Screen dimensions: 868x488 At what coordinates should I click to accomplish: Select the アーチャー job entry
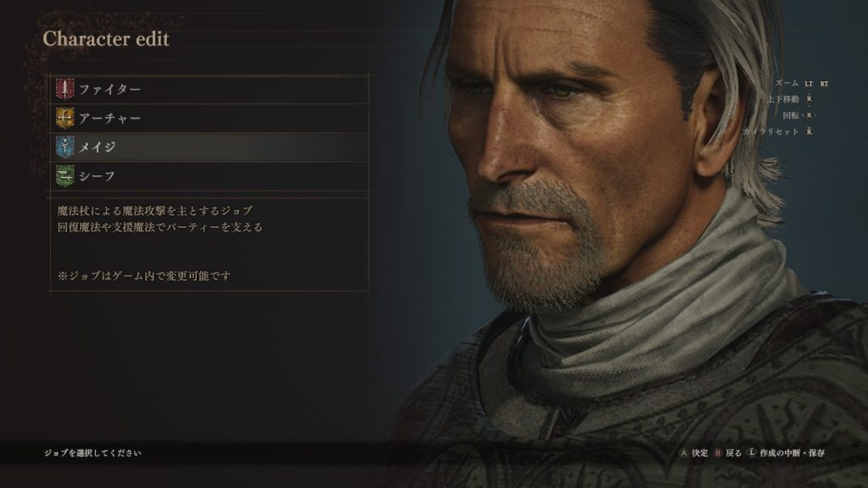209,118
